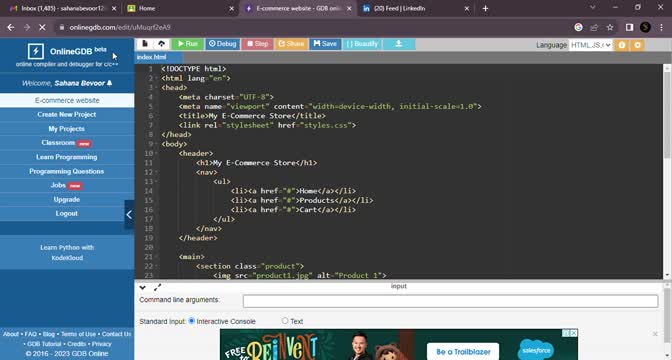Click the notification bell beside Sahana Bevoor
The image size is (672, 360).
(109, 83)
